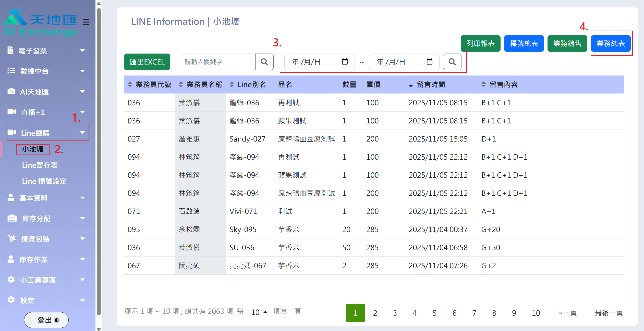Open the Line暫存表 submenu item

40,165
